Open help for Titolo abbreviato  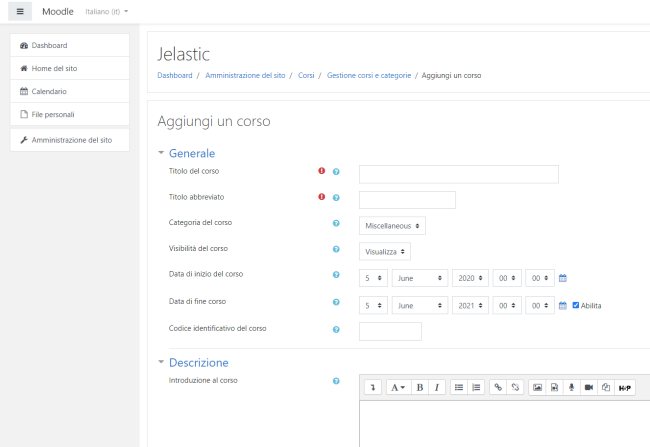[336, 197]
